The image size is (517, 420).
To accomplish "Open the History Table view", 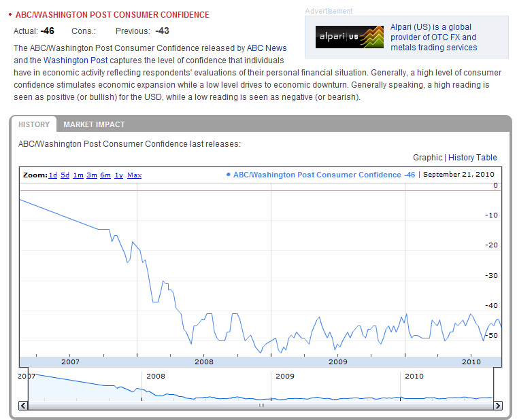I will coord(472,158).
